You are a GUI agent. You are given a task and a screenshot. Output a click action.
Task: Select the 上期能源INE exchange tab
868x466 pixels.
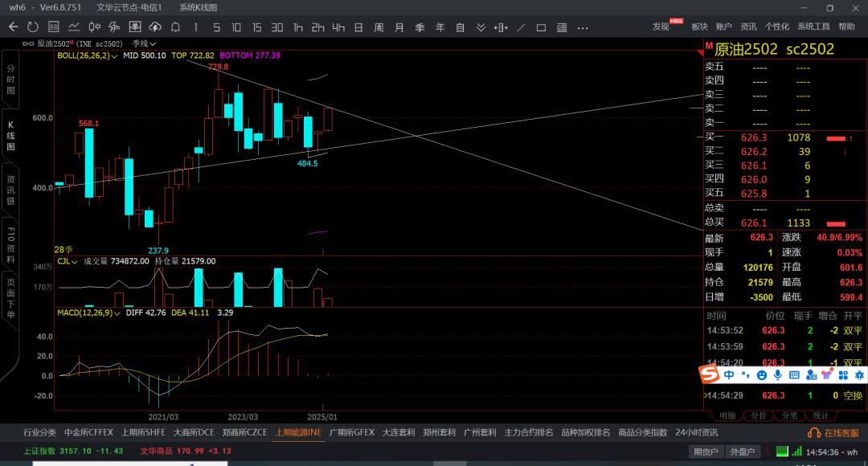click(298, 433)
